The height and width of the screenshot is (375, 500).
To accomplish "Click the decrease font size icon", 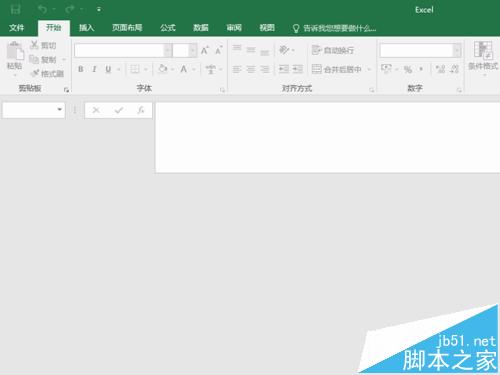I will (x=219, y=50).
